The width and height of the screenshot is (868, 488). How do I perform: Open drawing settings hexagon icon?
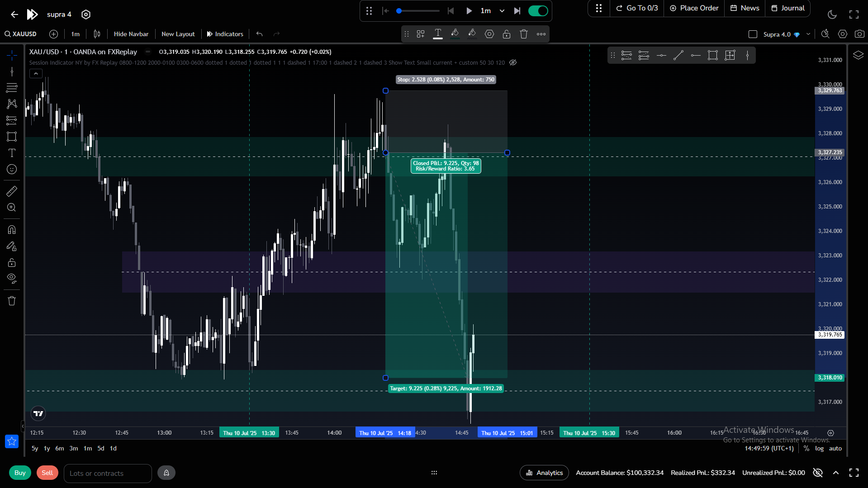point(489,34)
